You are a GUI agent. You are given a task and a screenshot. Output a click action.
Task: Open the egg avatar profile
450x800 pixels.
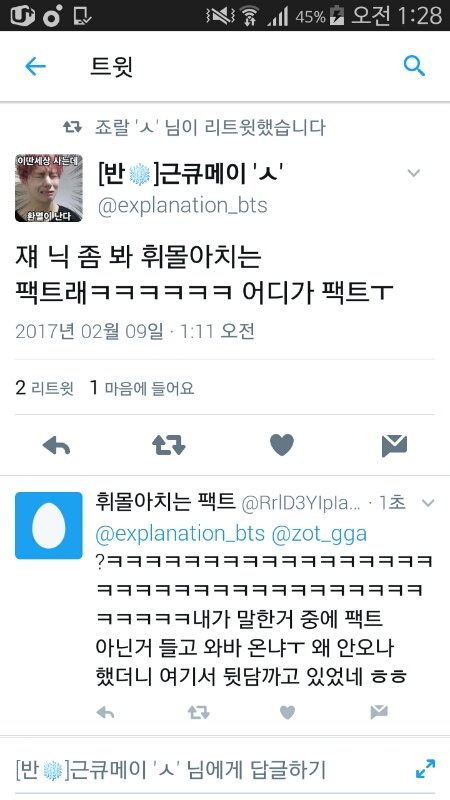point(49,526)
